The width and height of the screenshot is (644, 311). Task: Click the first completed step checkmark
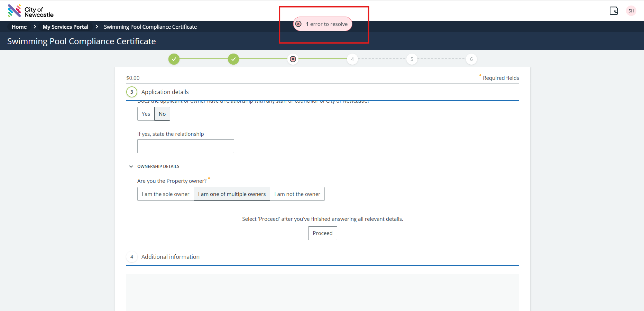(x=174, y=59)
